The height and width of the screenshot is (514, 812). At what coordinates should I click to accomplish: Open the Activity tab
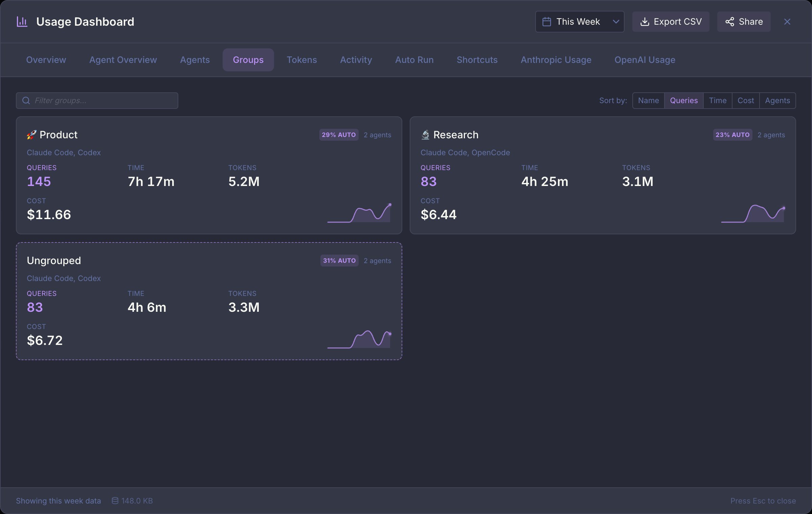pos(356,60)
